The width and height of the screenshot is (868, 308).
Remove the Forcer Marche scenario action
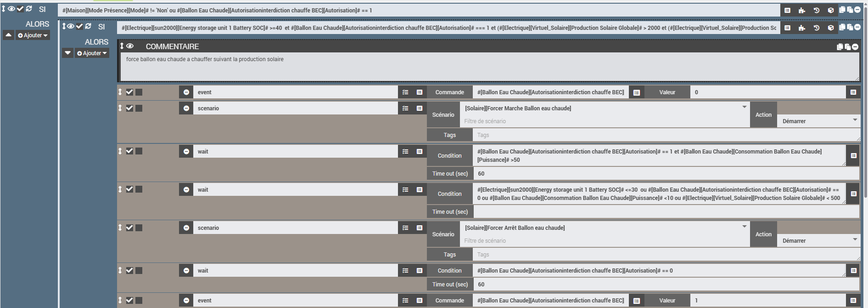186,108
